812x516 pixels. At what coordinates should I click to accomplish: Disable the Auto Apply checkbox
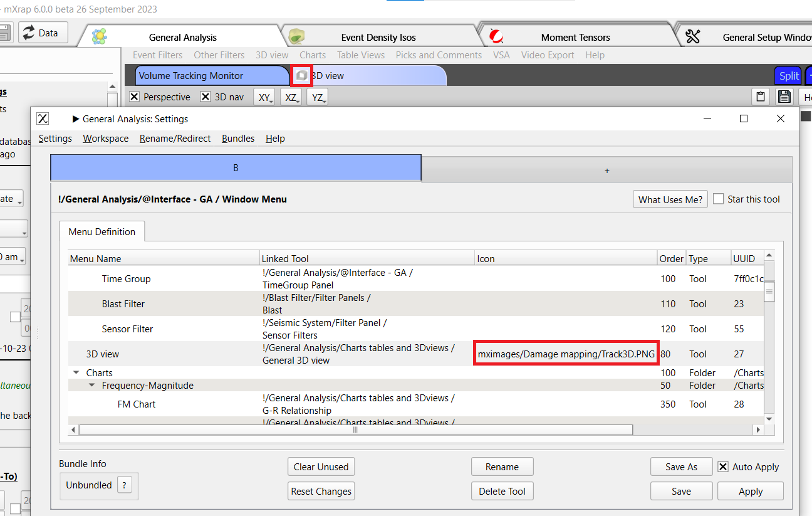723,467
